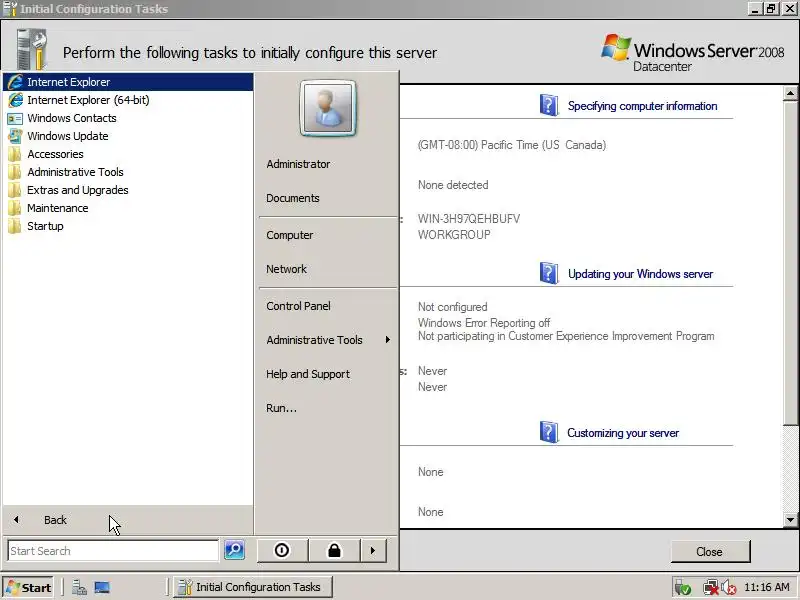The width and height of the screenshot is (800, 600).
Task: Click the server icon in window header
Action: coord(32,49)
